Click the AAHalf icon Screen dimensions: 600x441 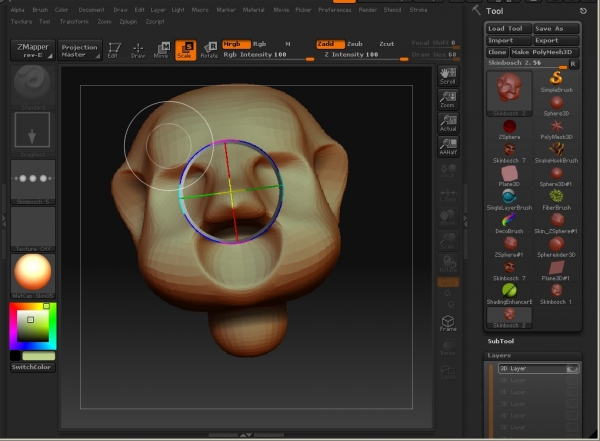[x=448, y=147]
